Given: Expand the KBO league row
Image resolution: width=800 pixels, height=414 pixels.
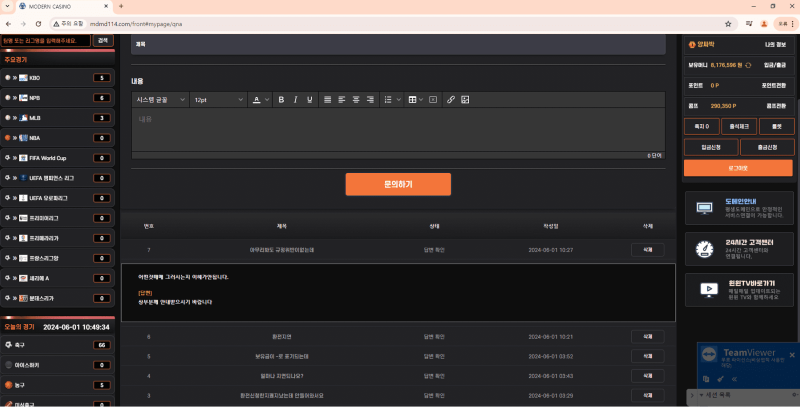Looking at the screenshot, I should click(x=58, y=78).
